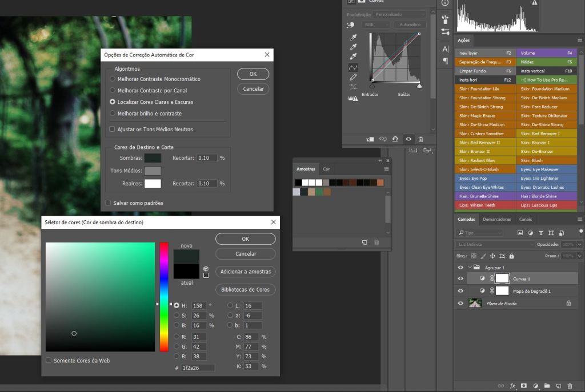Check Somente Cores da Web option
The image size is (585, 392).
(49, 361)
